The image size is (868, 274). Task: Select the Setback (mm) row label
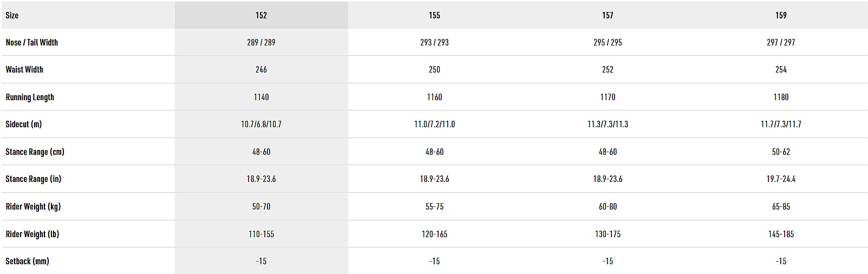(27, 261)
